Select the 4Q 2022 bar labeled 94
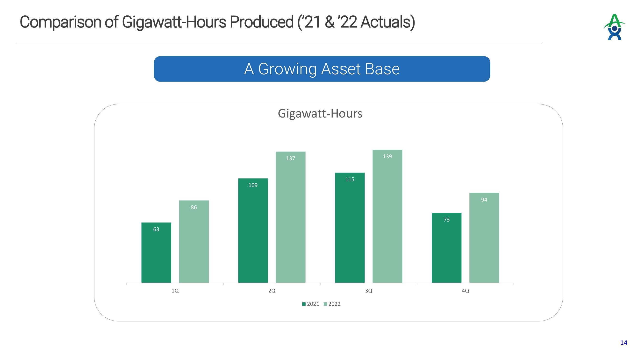Image resolution: width=644 pixels, height=362 pixels. [484, 238]
